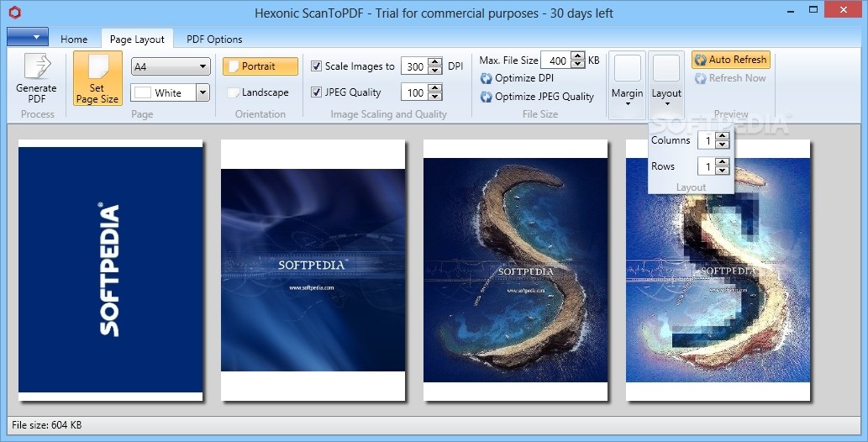Decrease the DPI value with down arrow
Image resolution: width=868 pixels, height=442 pixels.
click(x=435, y=71)
